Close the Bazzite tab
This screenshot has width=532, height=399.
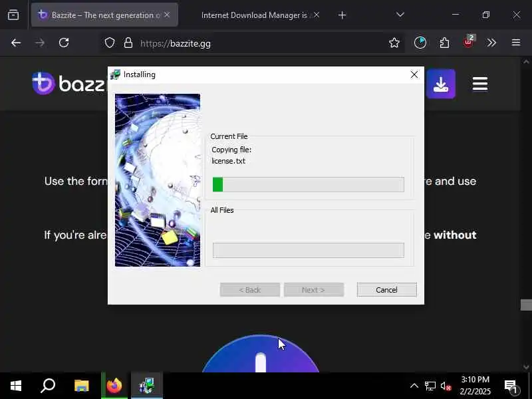coord(167,15)
